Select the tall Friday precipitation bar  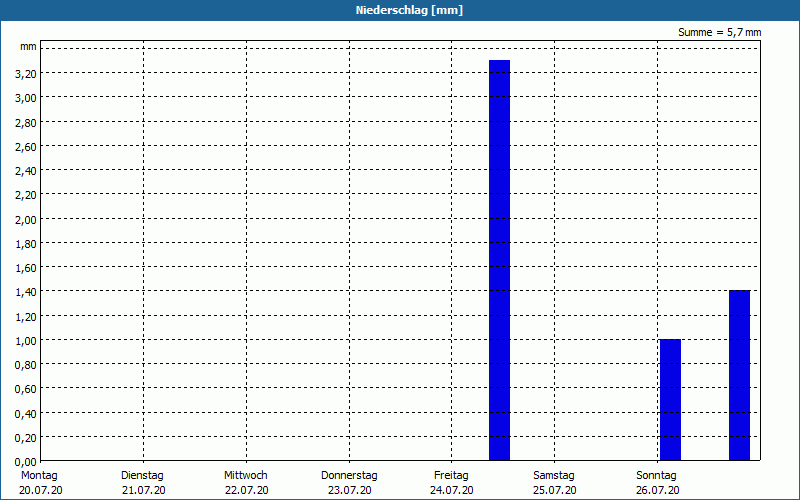499,260
